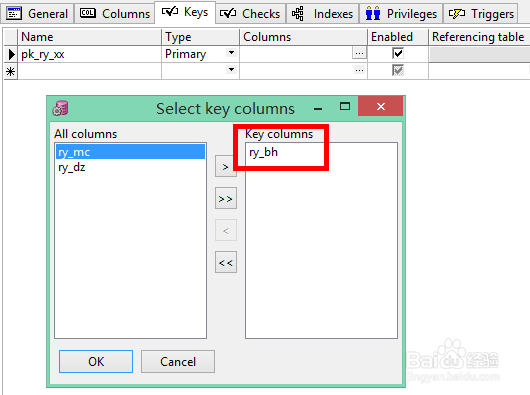The image size is (530, 395).
Task: Minimize the Select key columns dialog
Action: click(318, 108)
